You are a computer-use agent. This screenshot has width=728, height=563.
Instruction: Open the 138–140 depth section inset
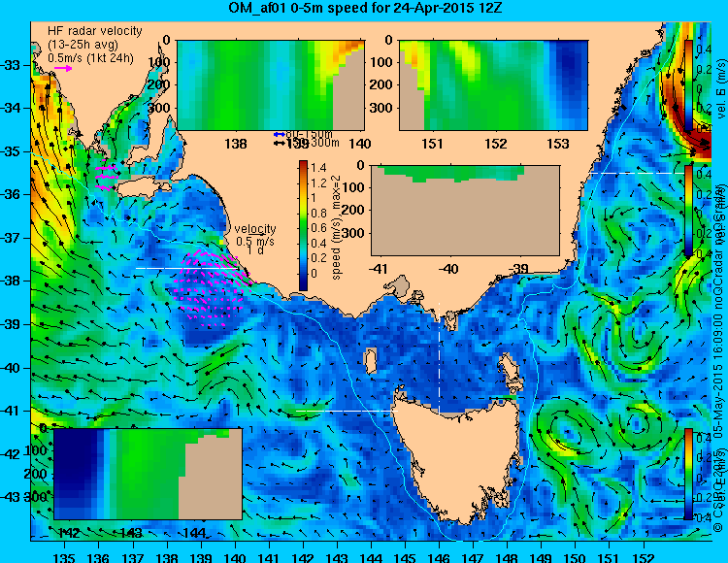[270, 85]
